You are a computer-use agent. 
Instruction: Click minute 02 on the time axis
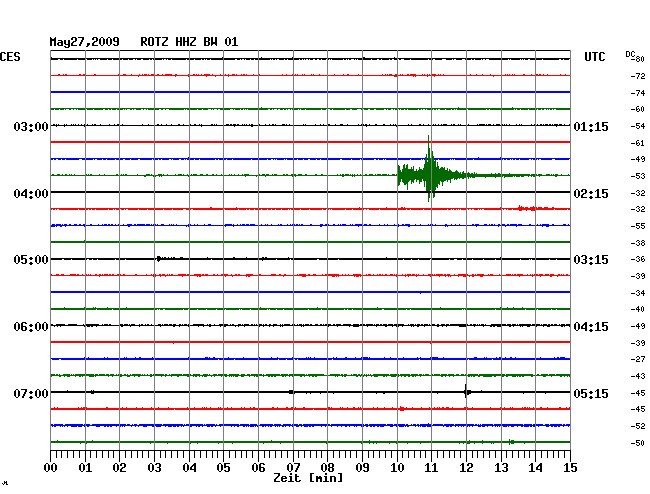(119, 468)
